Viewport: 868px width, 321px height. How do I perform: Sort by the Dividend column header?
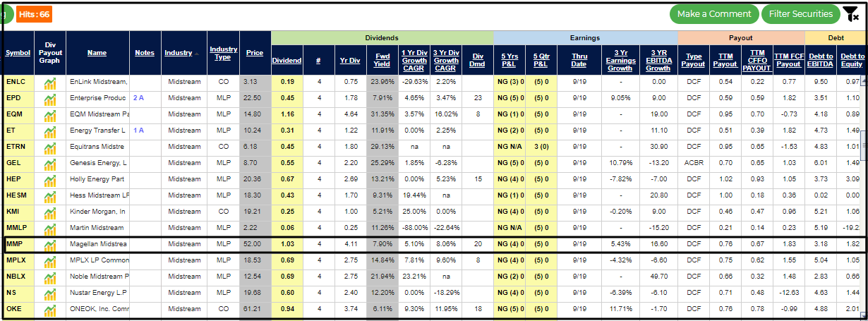coord(287,61)
